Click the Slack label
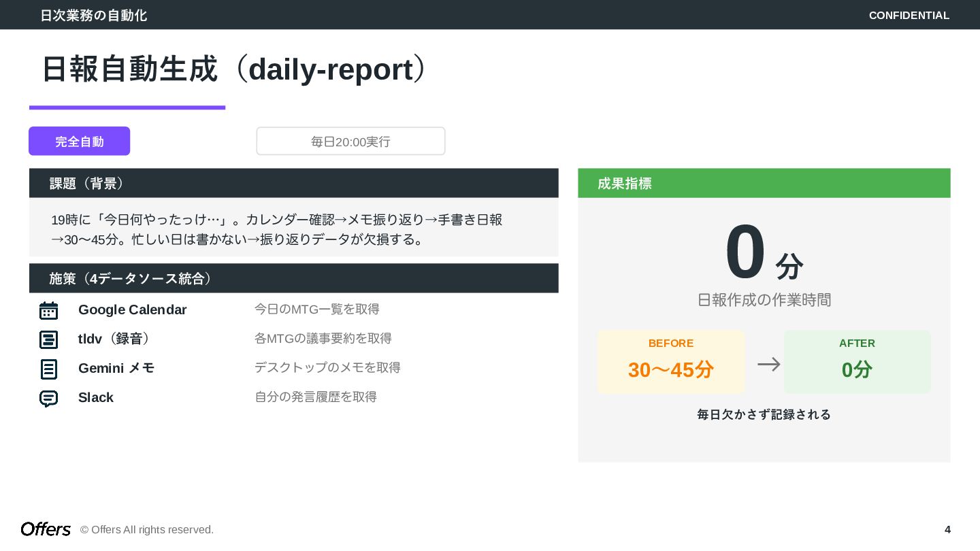980x551 pixels. tap(96, 397)
